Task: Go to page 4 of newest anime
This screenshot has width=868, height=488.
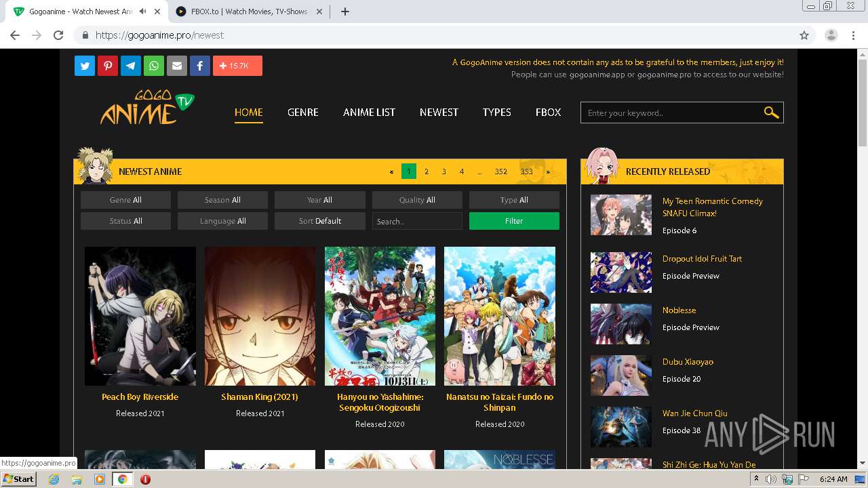Action: point(462,171)
